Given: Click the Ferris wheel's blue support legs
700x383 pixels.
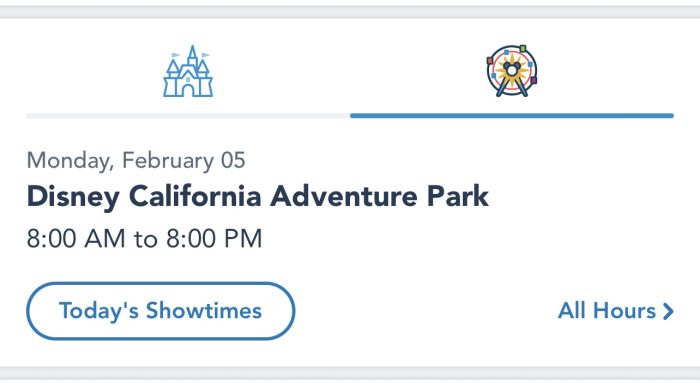Looking at the screenshot, I should coord(512,87).
